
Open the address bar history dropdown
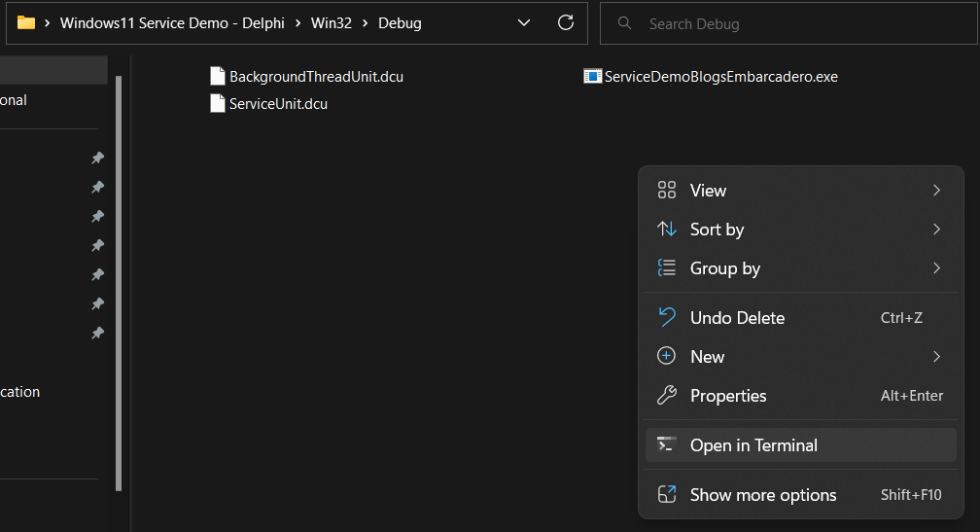pyautogui.click(x=524, y=22)
